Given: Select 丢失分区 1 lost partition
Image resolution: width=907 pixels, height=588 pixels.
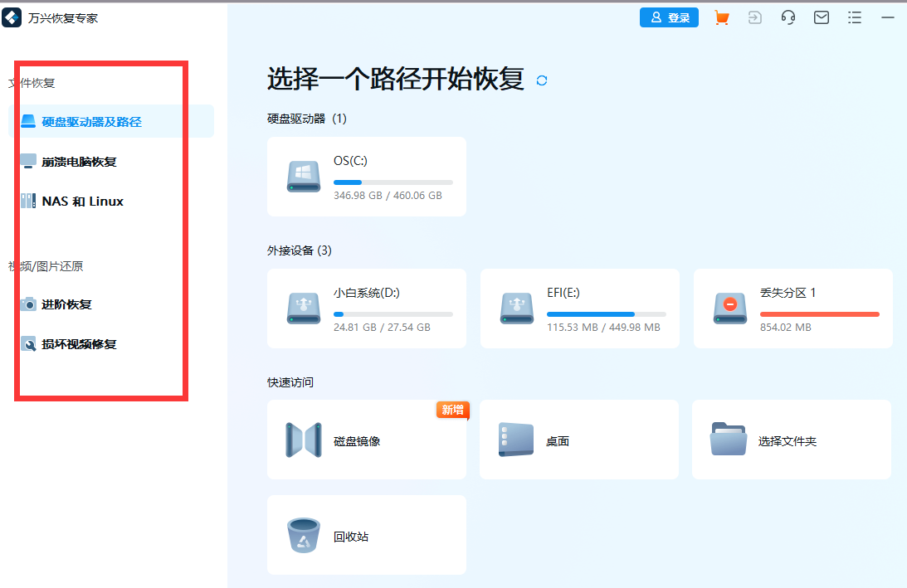Looking at the screenshot, I should pyautogui.click(x=792, y=309).
